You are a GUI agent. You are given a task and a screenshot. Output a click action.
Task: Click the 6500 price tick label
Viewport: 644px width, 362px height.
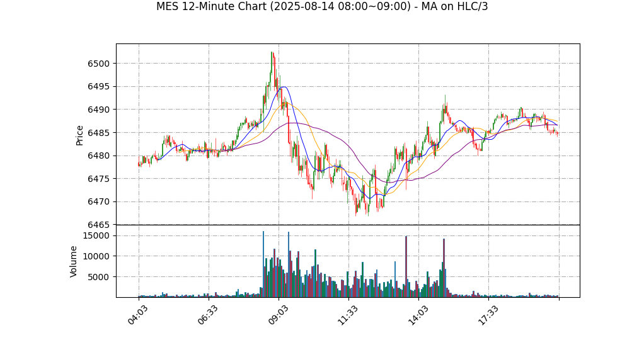98,64
